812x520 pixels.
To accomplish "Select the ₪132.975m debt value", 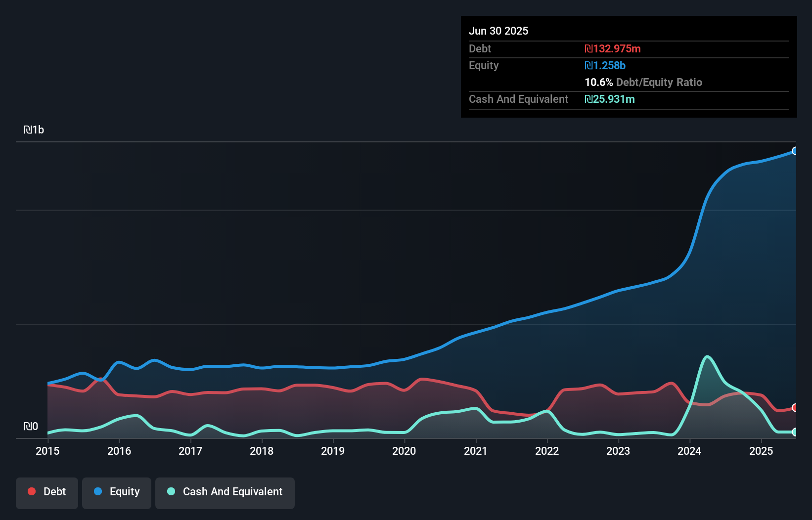I will coord(613,49).
